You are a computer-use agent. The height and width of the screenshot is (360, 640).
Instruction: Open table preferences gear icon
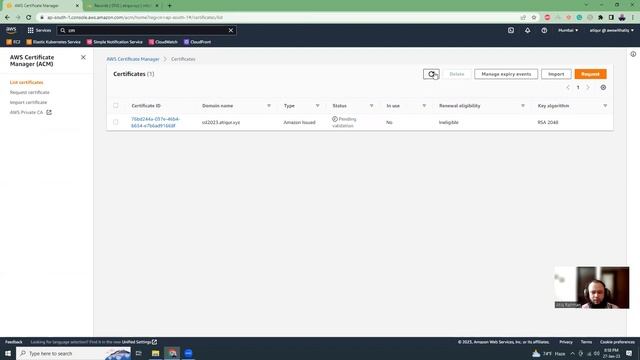pyautogui.click(x=603, y=87)
